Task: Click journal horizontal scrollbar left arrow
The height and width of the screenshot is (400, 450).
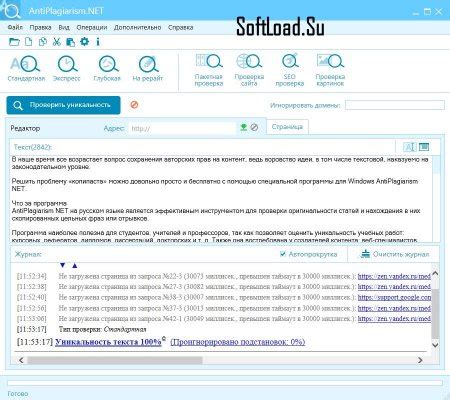Action: 21,360
